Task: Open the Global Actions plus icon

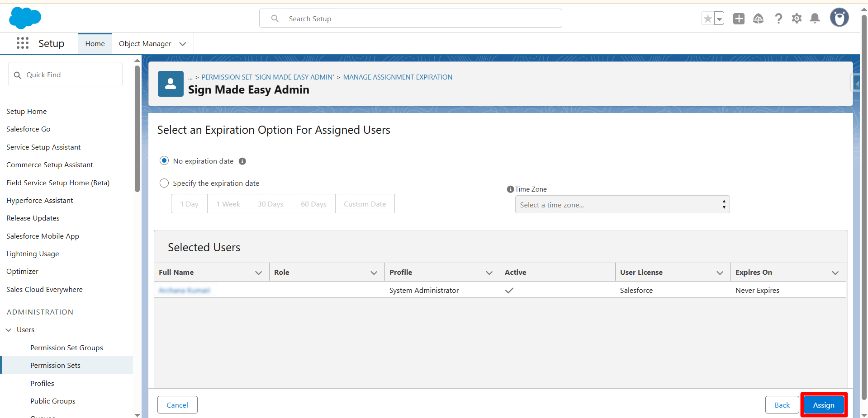Action: (x=739, y=19)
